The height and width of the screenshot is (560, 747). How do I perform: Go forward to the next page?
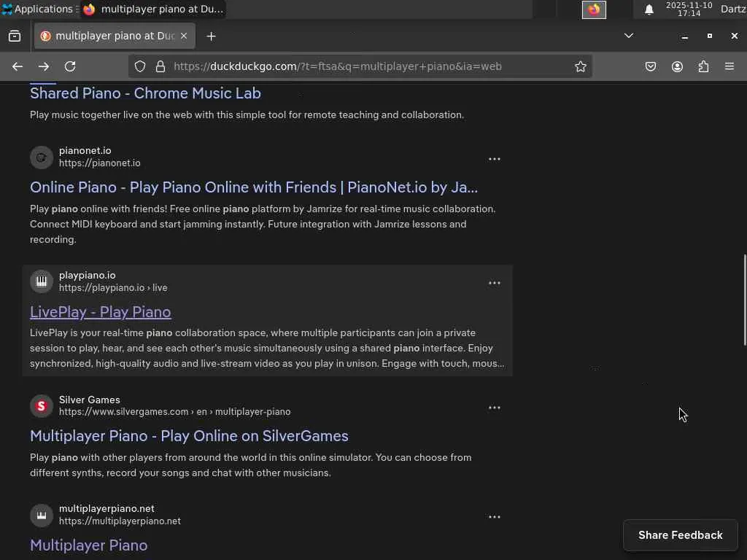point(44,66)
